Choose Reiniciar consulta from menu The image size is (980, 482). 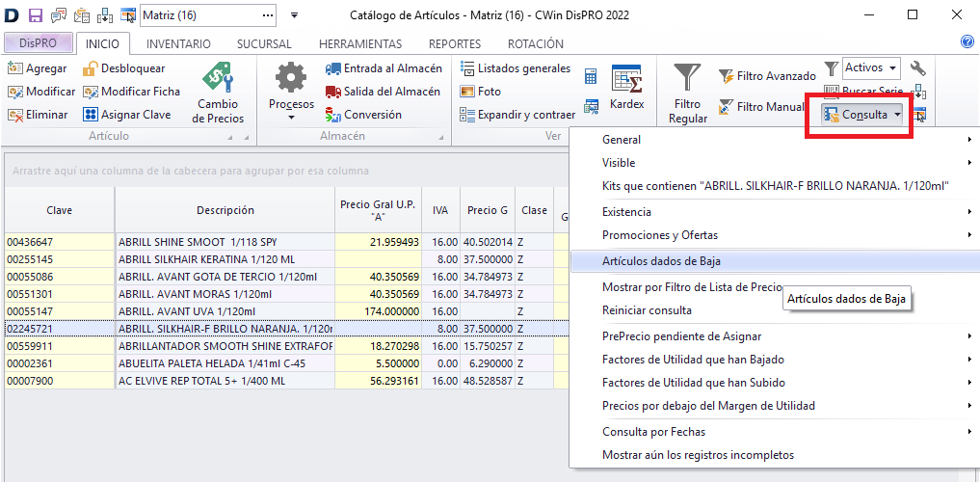point(647,310)
